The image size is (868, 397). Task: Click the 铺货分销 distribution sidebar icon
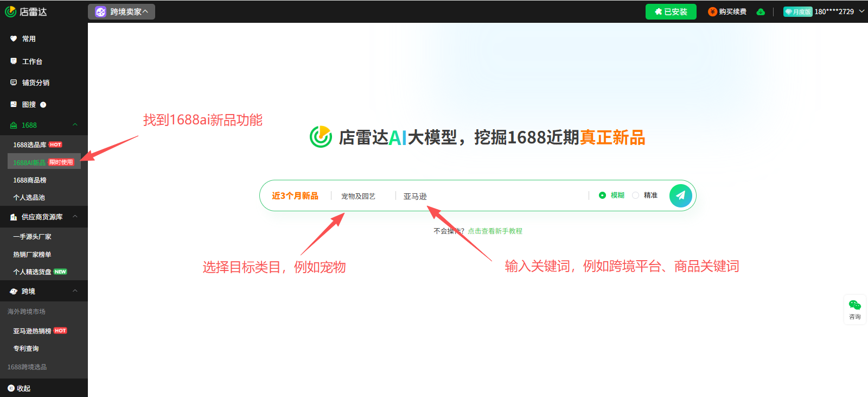click(x=14, y=83)
